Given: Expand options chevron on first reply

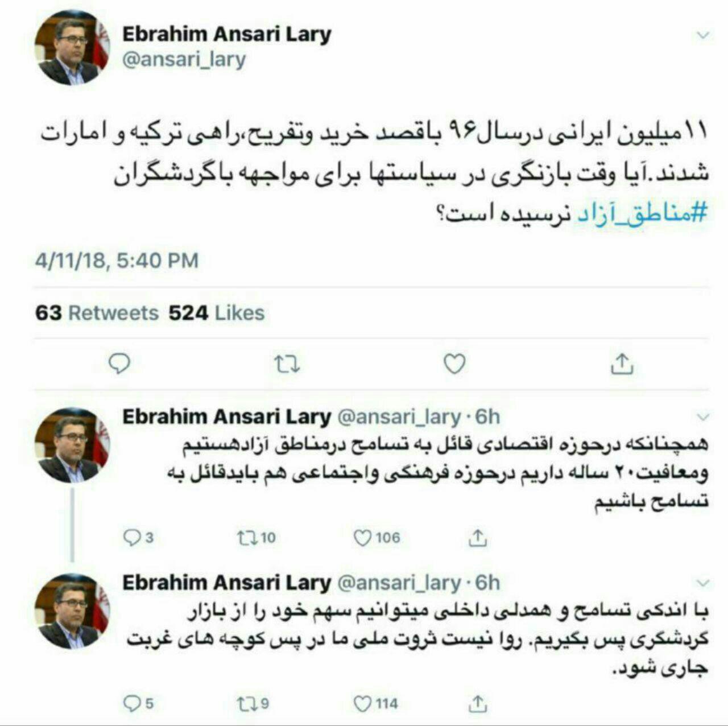Looking at the screenshot, I should tap(703, 416).
